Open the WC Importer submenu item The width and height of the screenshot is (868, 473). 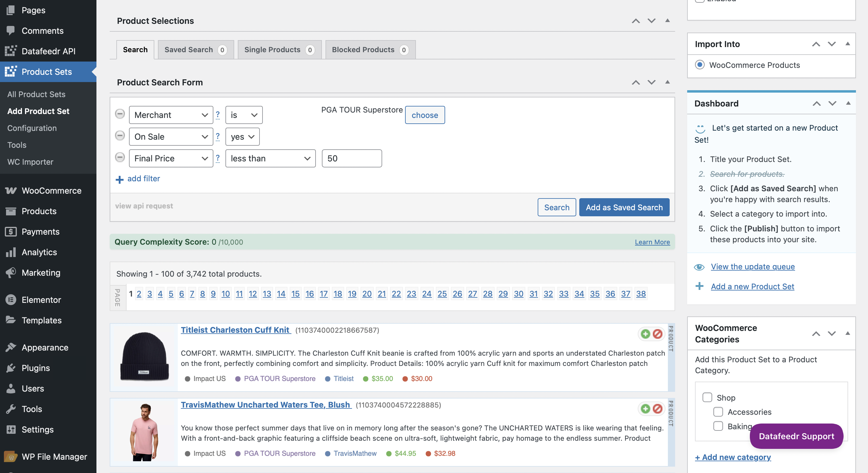point(30,162)
